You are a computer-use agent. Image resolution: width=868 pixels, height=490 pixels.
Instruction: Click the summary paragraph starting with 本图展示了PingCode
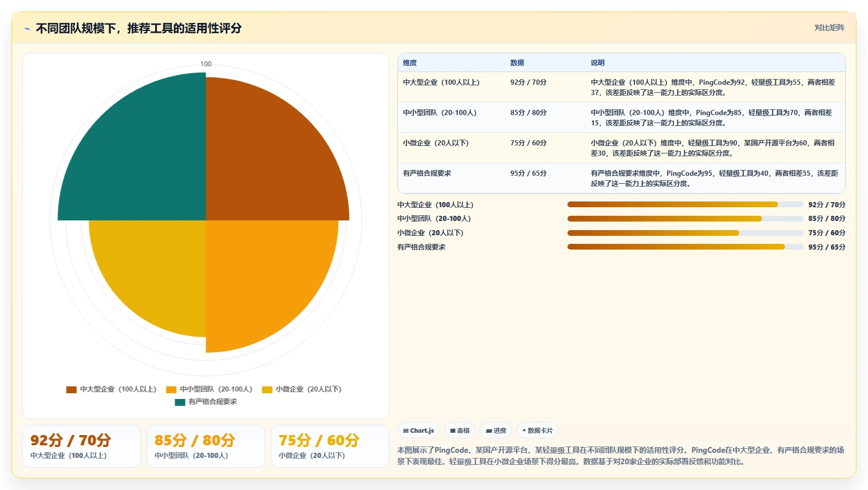click(621, 456)
